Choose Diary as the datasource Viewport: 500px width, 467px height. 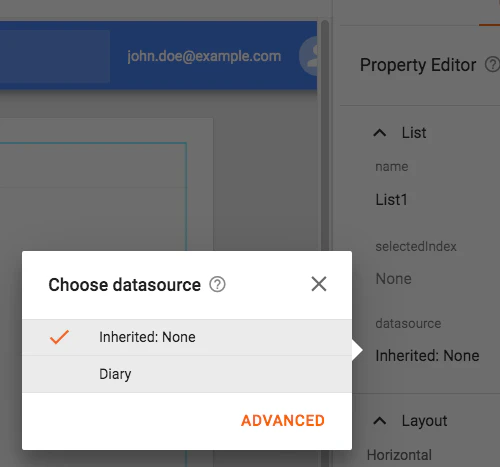coord(187,374)
